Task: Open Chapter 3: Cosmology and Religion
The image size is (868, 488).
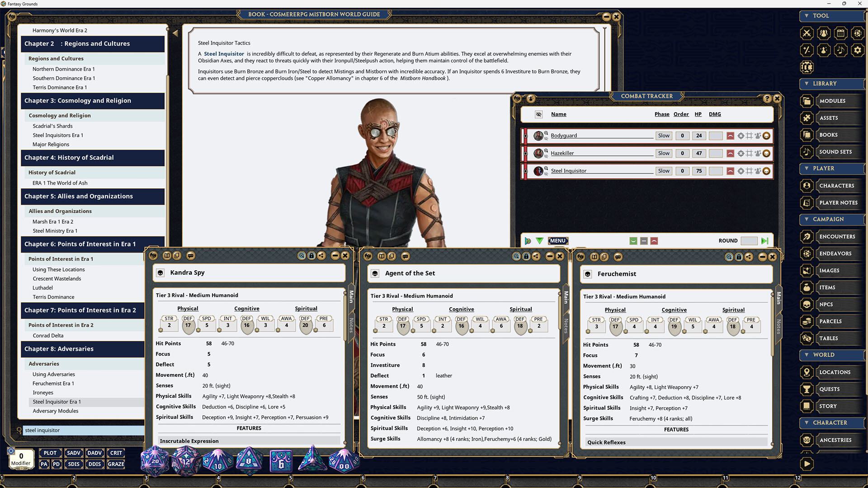Action: [93, 101]
